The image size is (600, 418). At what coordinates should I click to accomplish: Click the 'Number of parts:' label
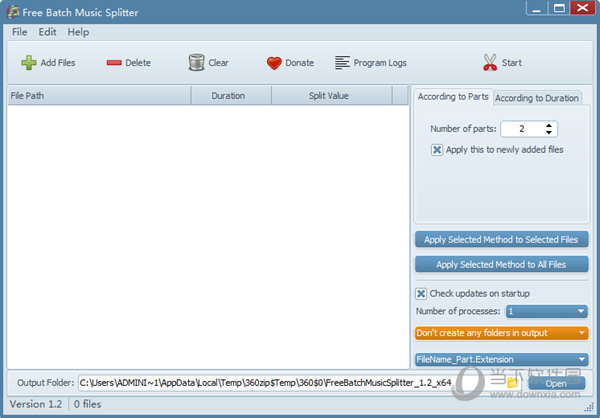463,129
